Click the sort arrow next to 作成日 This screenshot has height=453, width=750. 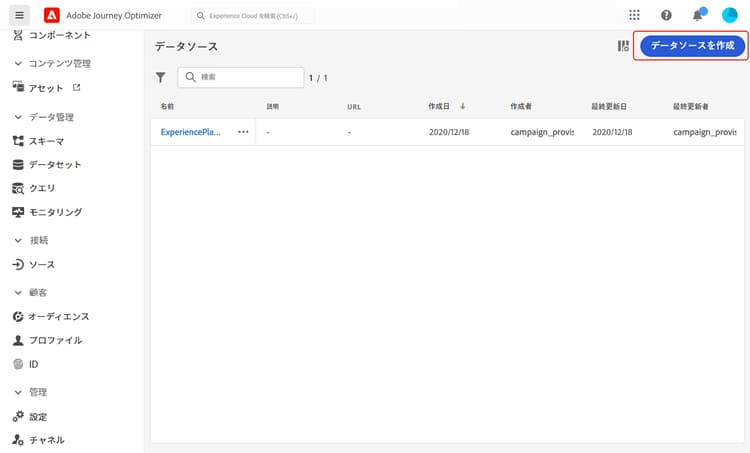pos(463,106)
